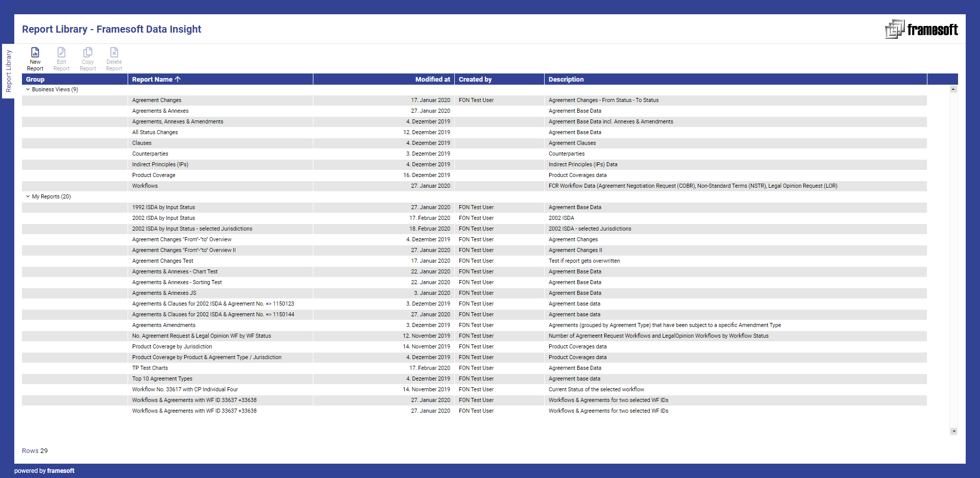Sort by the Group column header

(x=75, y=79)
